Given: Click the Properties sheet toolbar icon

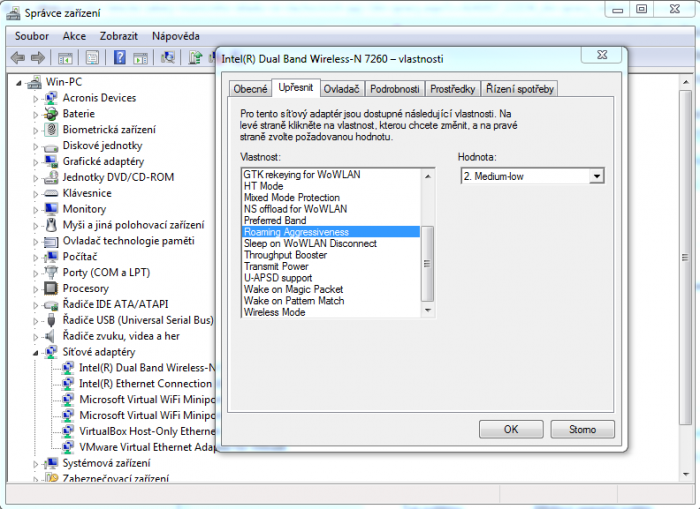Looking at the screenshot, I should [92, 58].
